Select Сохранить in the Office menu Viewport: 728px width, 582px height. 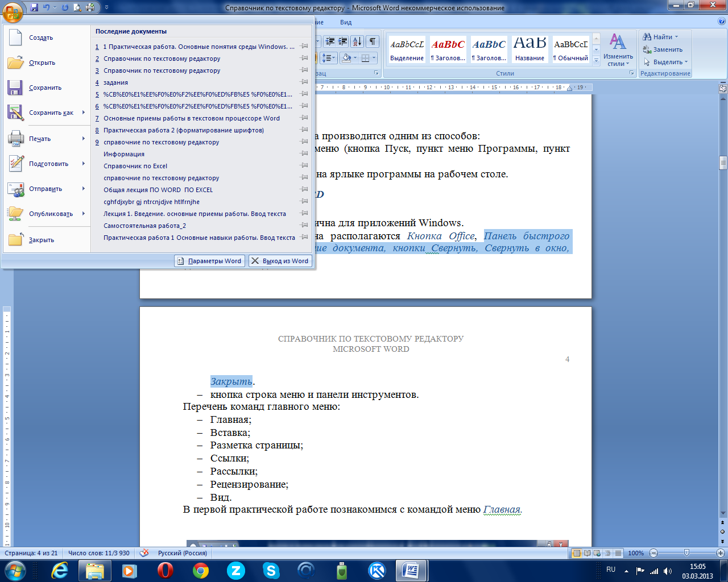click(46, 88)
